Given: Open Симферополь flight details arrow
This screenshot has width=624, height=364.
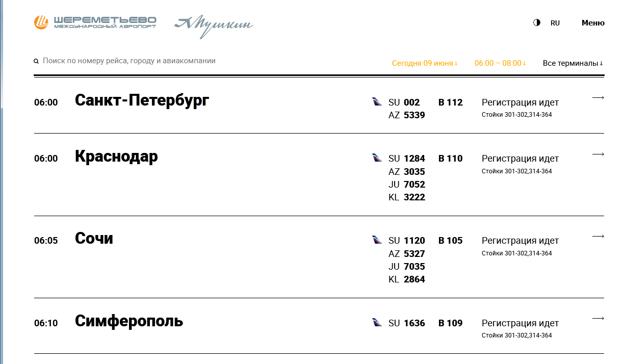Looking at the screenshot, I should tap(598, 319).
